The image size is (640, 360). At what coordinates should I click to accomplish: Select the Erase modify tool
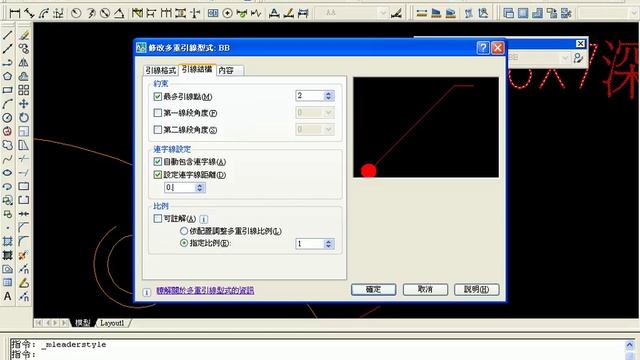pyautogui.click(x=24, y=35)
